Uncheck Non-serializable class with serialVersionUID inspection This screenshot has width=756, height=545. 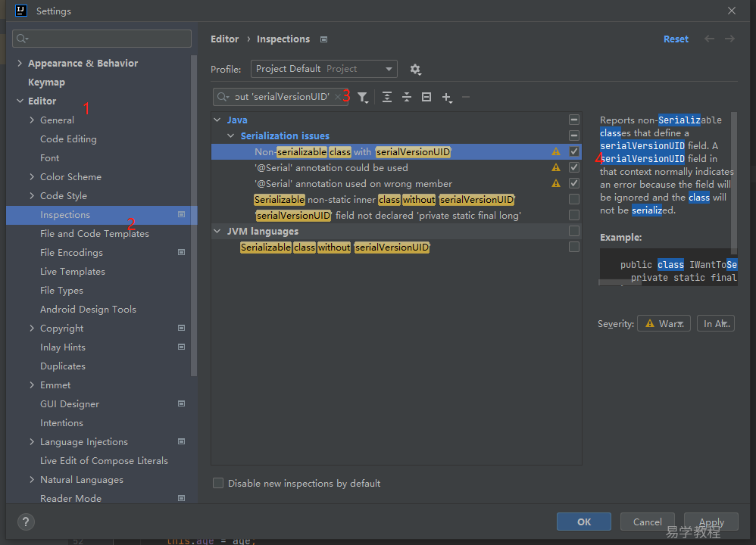tap(573, 151)
